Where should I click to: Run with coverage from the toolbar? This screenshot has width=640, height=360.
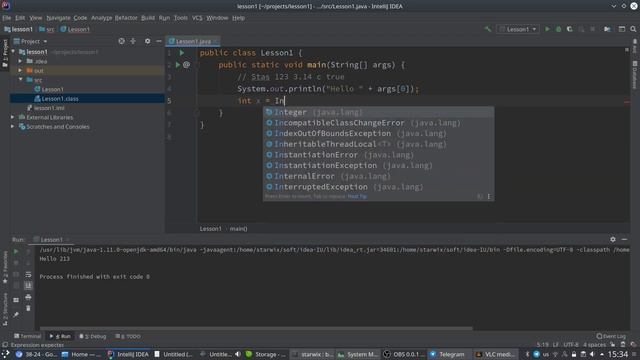click(x=569, y=29)
